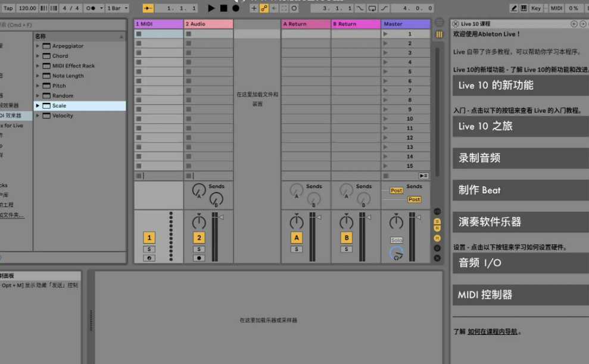Click Tap tempo button
The height and width of the screenshot is (364, 589).
click(8, 8)
